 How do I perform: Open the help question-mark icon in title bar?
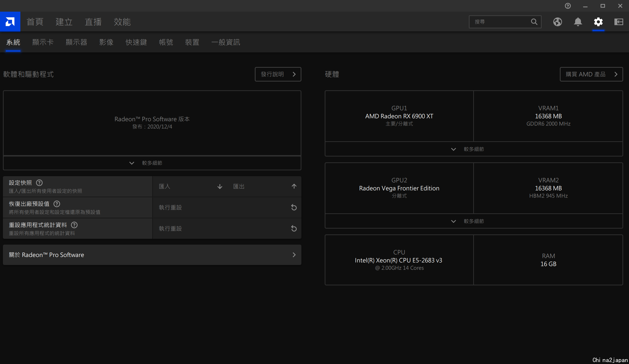coord(568,6)
